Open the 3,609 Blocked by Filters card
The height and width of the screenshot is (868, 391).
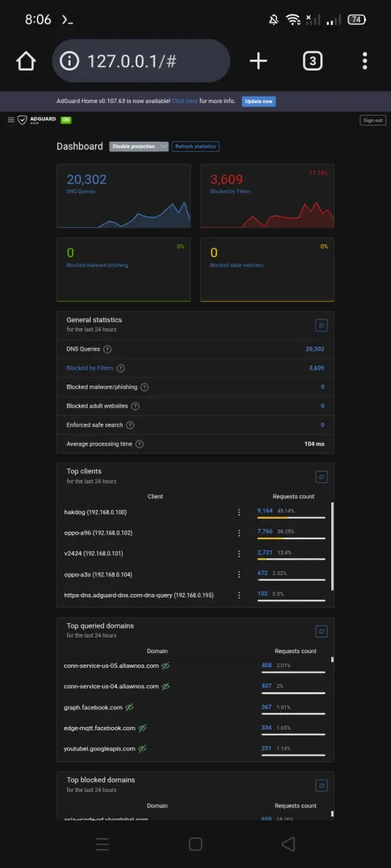(x=267, y=196)
